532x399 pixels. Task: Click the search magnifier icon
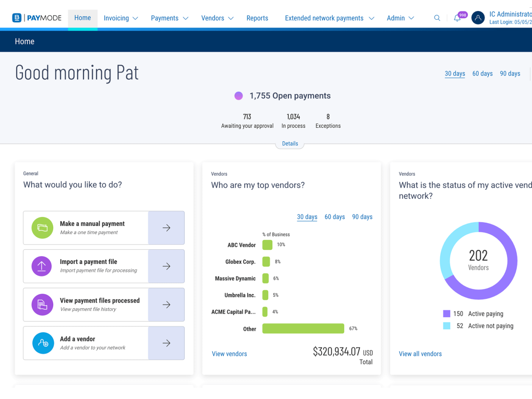[437, 18]
